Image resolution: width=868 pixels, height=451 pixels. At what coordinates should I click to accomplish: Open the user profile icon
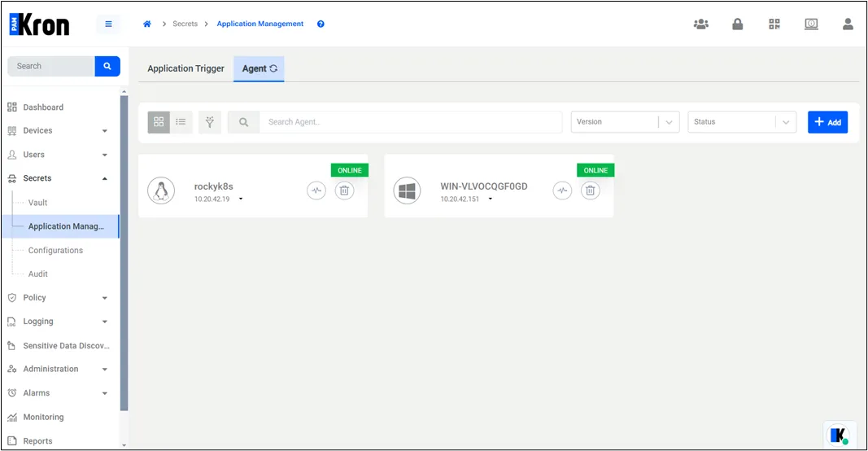pos(848,24)
